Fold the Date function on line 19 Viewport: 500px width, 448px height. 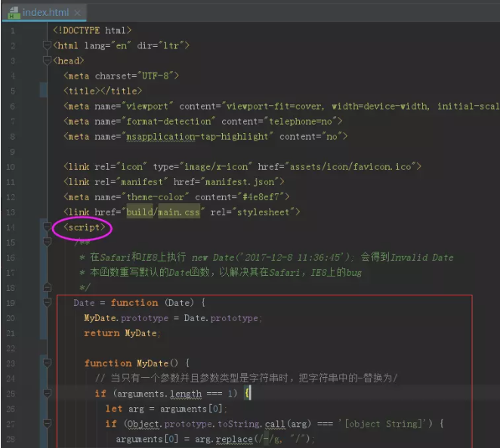pos(47,302)
